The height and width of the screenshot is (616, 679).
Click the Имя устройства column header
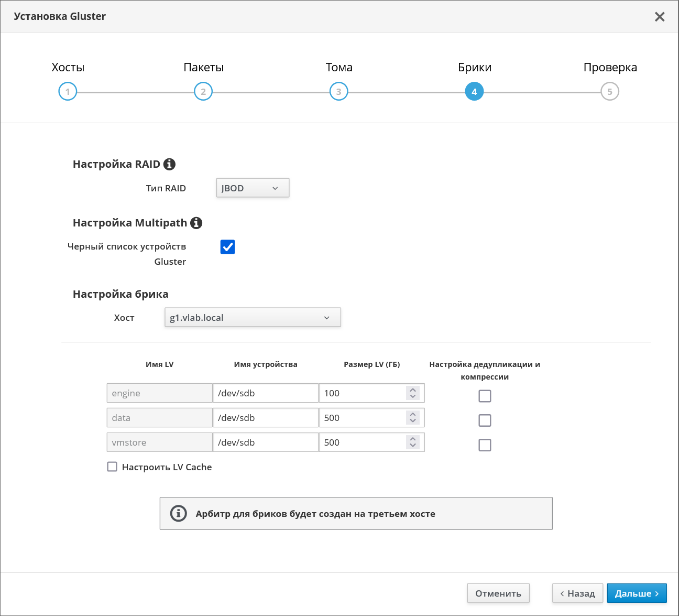[x=266, y=364]
